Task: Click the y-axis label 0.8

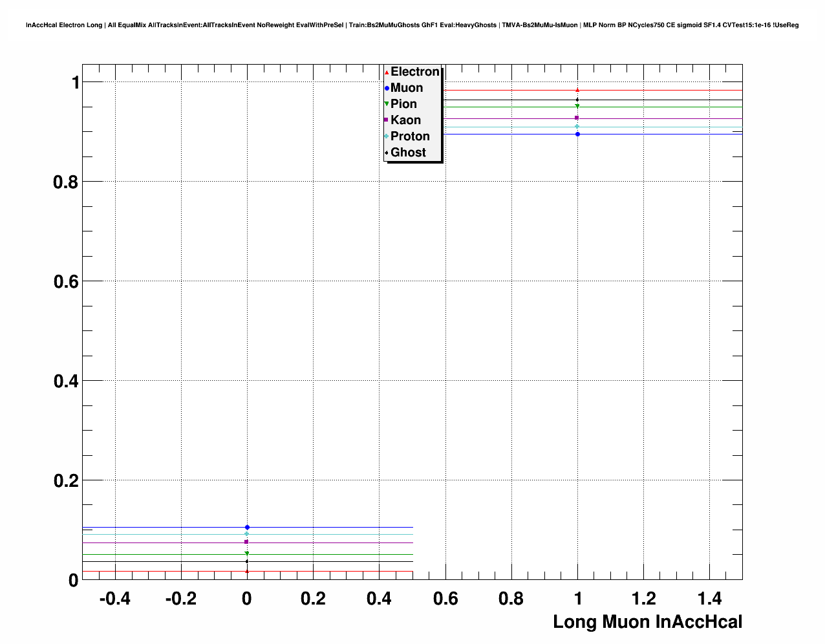Action: tap(65, 182)
